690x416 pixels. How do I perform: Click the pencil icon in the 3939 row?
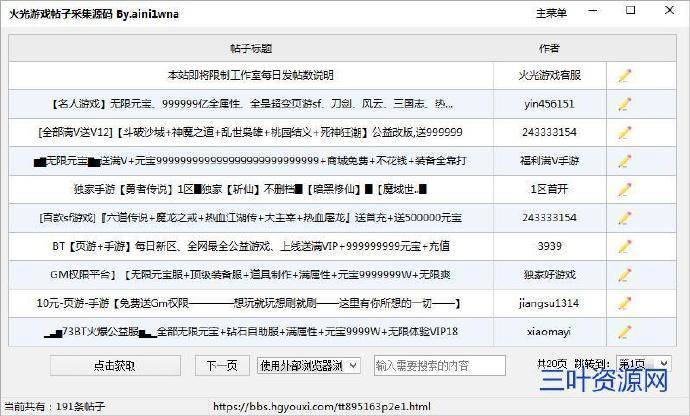624,247
